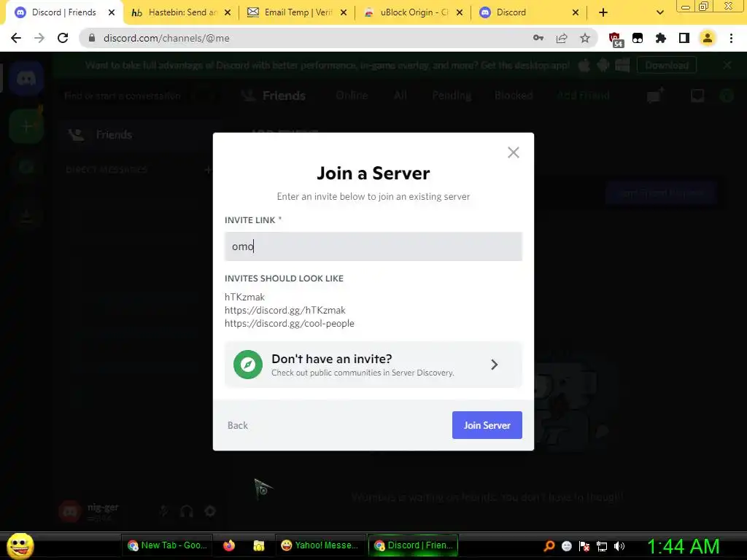Switch to New Tab - Google taskbar item
The height and width of the screenshot is (560, 747).
click(x=167, y=545)
